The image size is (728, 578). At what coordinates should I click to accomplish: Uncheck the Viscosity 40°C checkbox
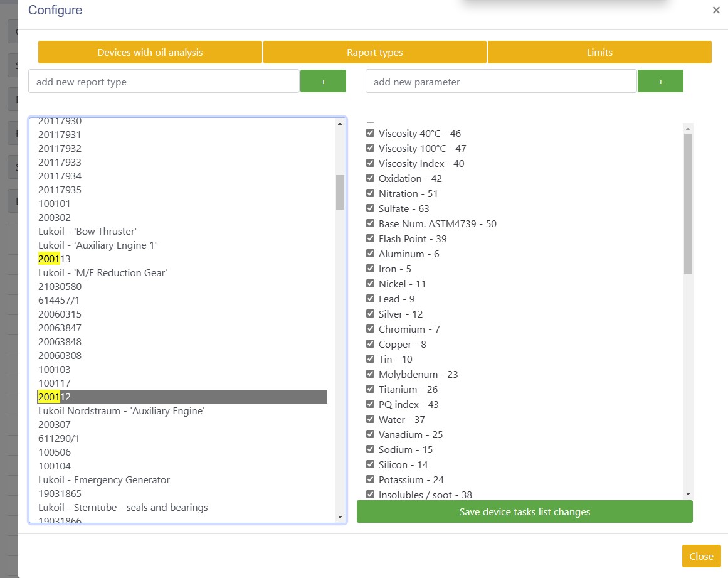[x=371, y=133]
